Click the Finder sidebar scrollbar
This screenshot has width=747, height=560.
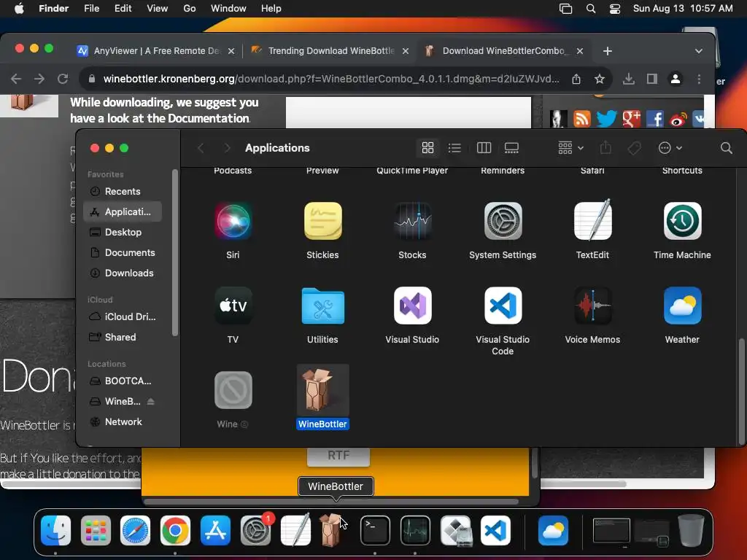pos(175,253)
